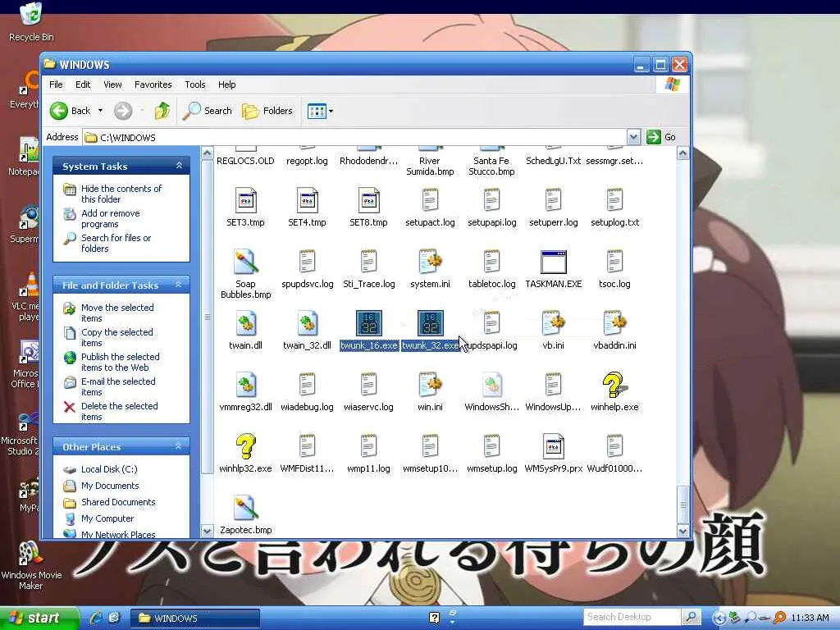This screenshot has width=840, height=630.
Task: Click Publish the selected items to Web
Action: 120,362
